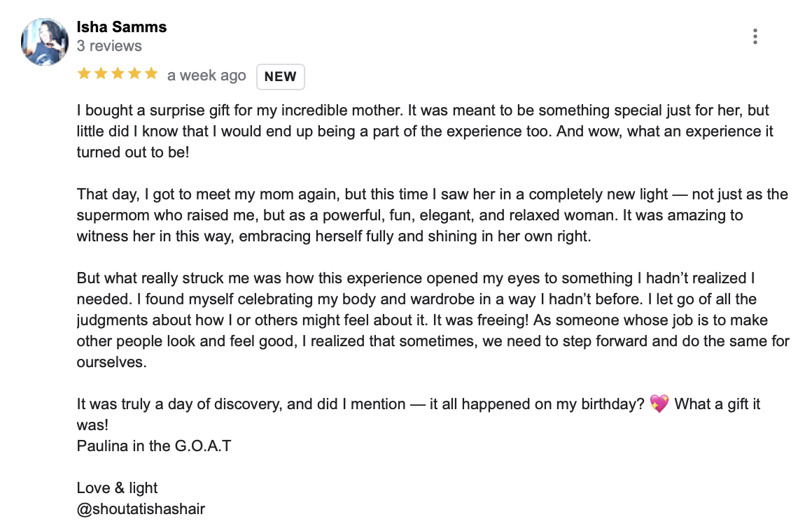Click the sentence "It was truly a day of discovery"
Image resolution: width=812 pixels, height=526 pixels.
tap(238, 404)
